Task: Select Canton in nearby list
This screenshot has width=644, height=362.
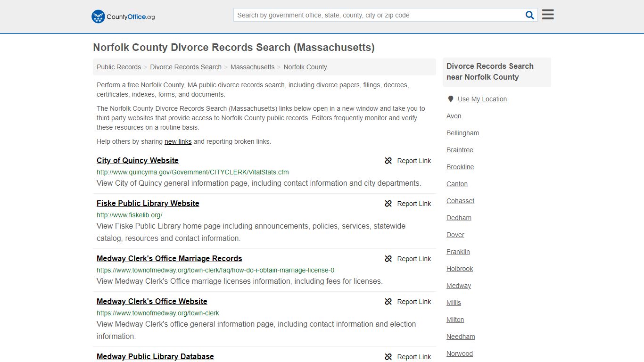Action: pyautogui.click(x=457, y=184)
